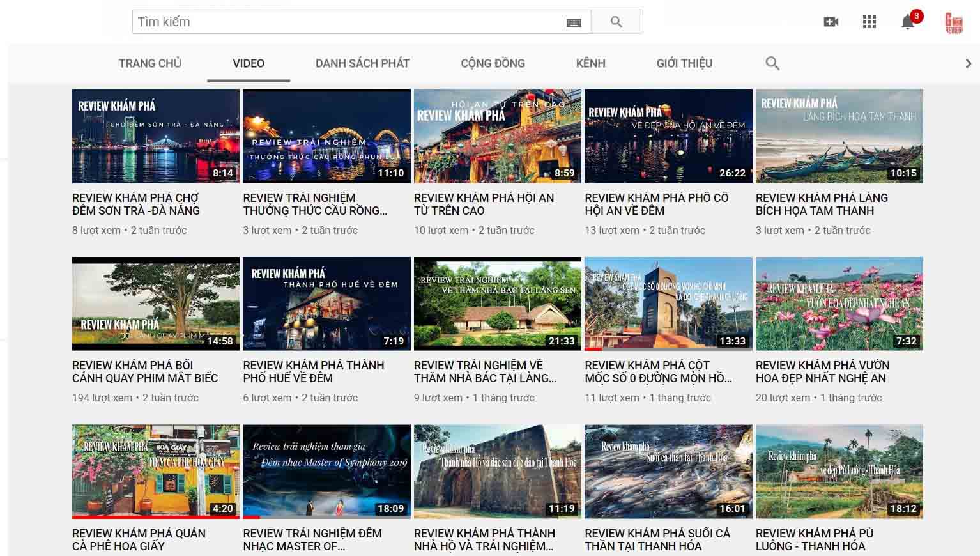This screenshot has height=556, width=980.
Task: Open the 4:20 Hoa Giấy cafe thumbnail
Action: coord(156,472)
